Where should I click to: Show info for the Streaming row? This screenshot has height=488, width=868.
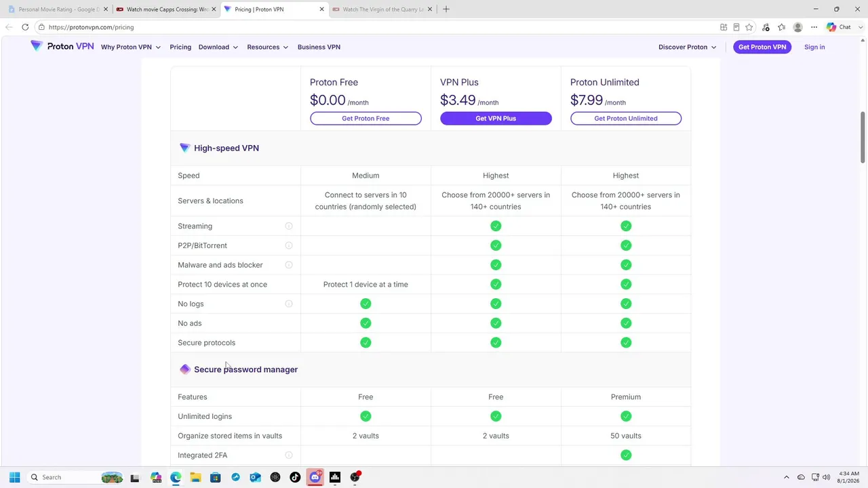(288, 226)
